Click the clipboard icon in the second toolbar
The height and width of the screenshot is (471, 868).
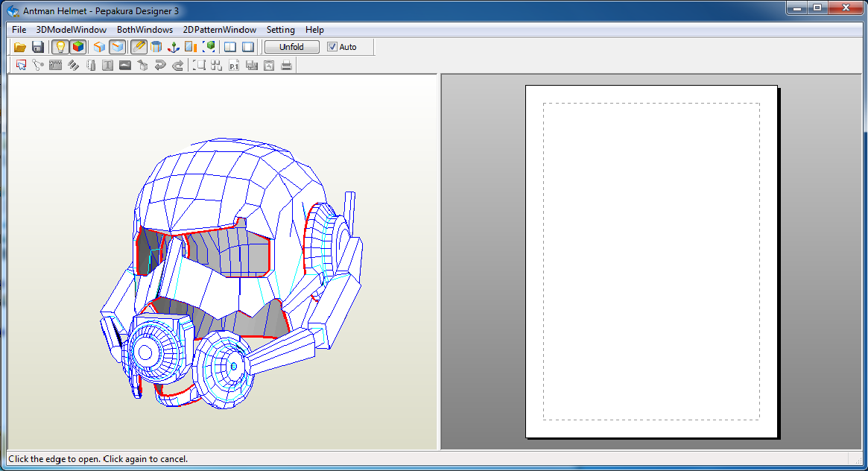click(269, 66)
